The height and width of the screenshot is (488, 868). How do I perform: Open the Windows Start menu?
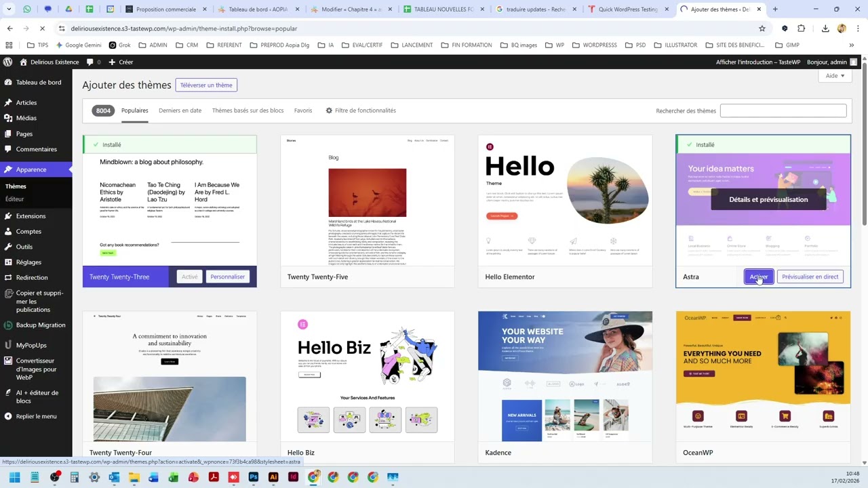(x=14, y=477)
